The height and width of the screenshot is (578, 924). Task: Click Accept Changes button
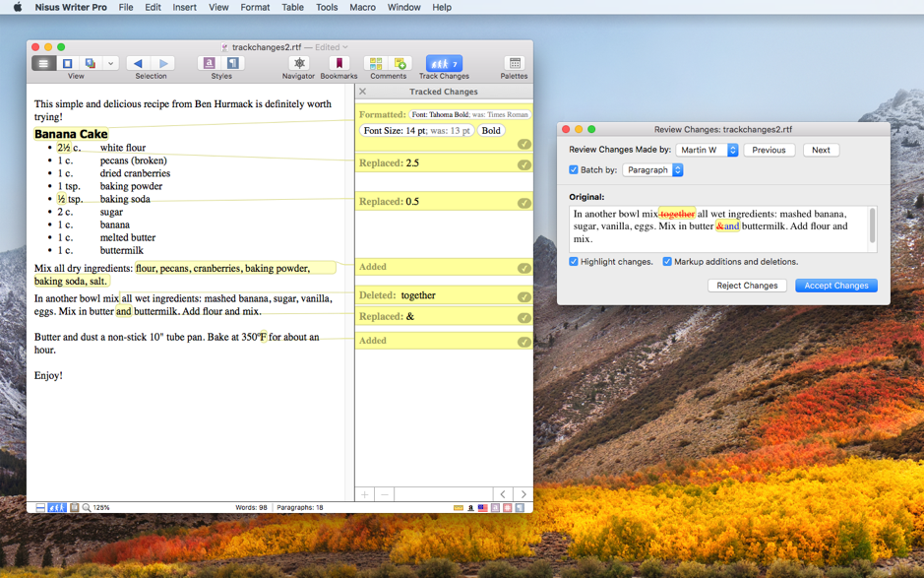click(x=836, y=286)
